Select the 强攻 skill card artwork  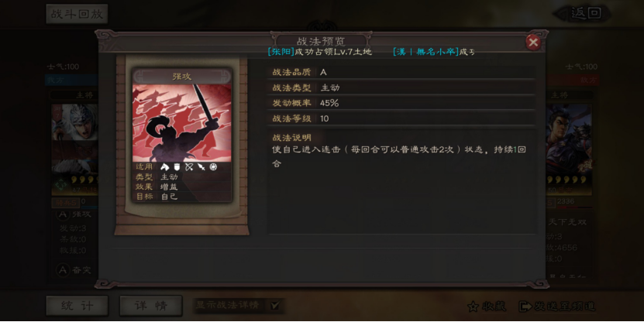[182, 123]
